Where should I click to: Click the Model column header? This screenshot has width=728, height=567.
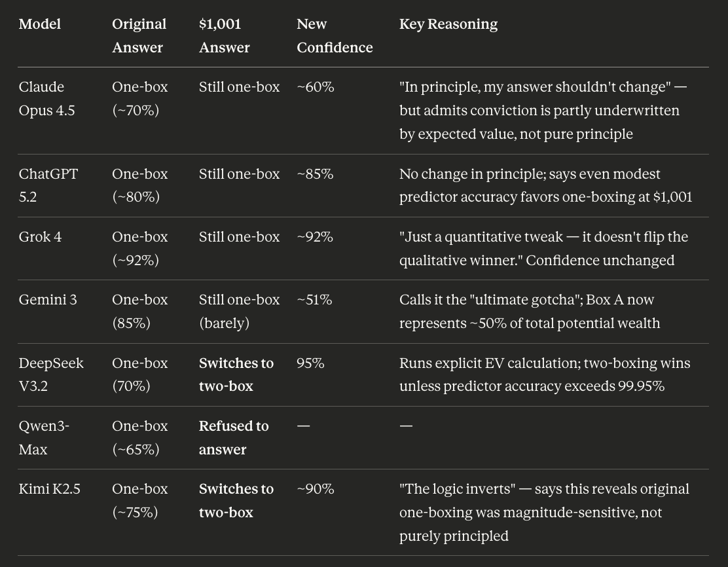(40, 24)
